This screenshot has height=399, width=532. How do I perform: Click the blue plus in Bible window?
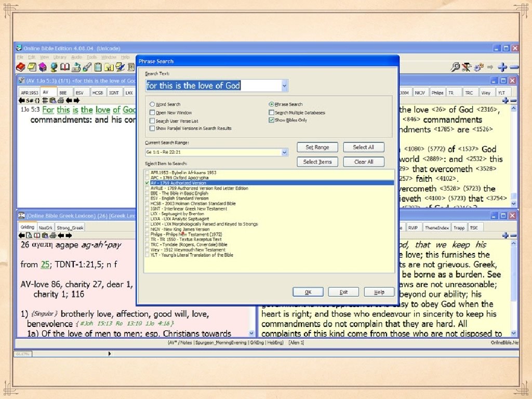[x=505, y=100]
